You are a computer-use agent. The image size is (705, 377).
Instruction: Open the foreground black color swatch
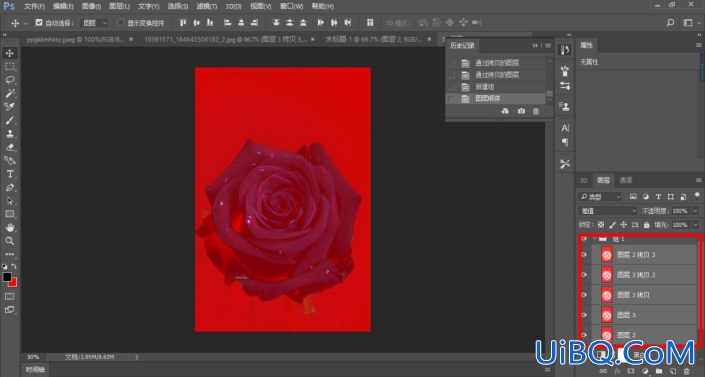click(x=7, y=277)
